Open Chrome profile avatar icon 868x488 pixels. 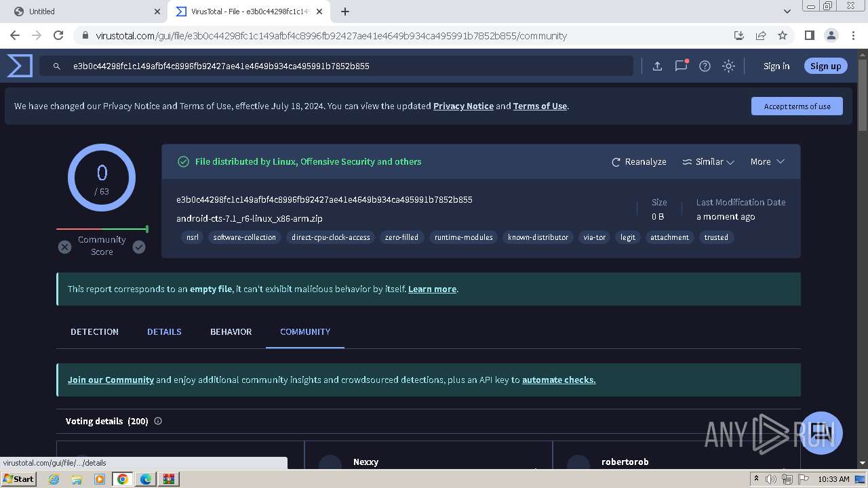[831, 35]
